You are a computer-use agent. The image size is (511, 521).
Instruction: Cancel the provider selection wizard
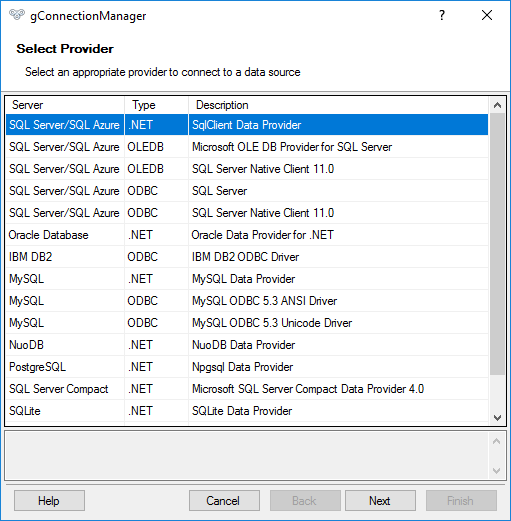coord(224,500)
